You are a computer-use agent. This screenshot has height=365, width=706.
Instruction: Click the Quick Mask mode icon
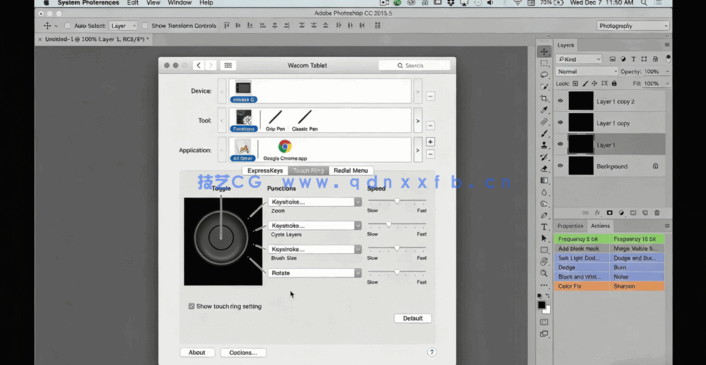[544, 322]
